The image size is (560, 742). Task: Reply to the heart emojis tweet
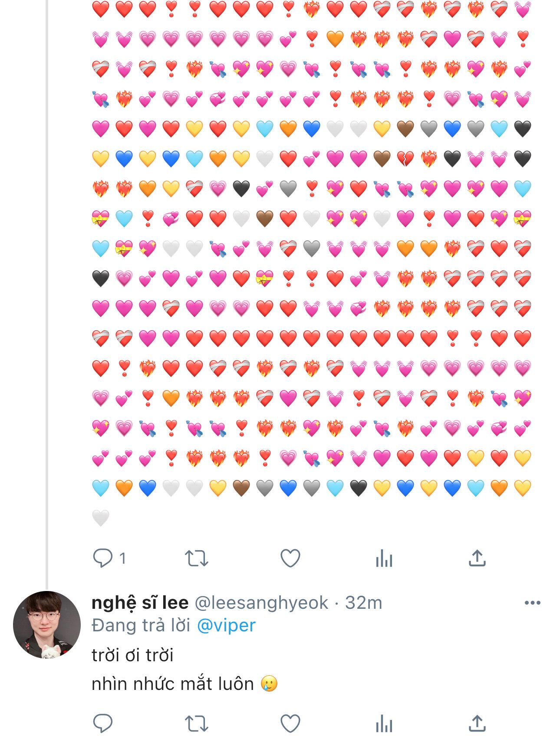pyautogui.click(x=103, y=558)
